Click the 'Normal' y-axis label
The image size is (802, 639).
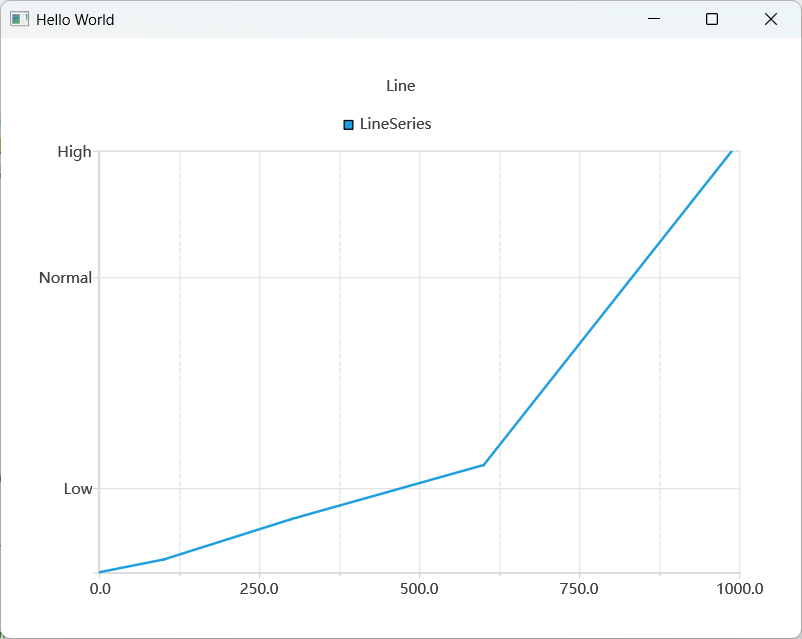click(x=65, y=278)
